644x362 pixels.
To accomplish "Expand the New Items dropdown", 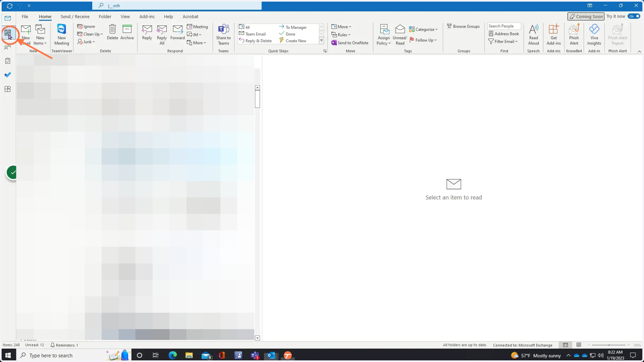I will (x=40, y=35).
